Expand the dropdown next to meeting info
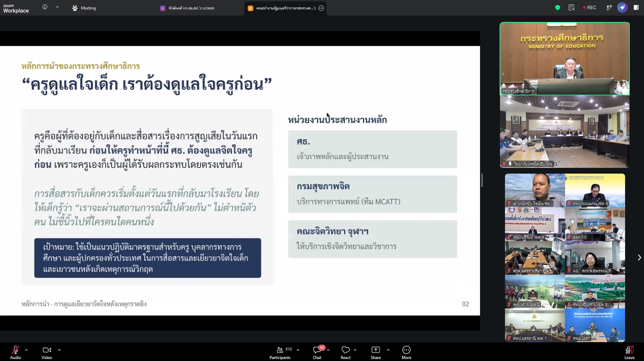Screen dimensions: 644x361 point(57,7)
